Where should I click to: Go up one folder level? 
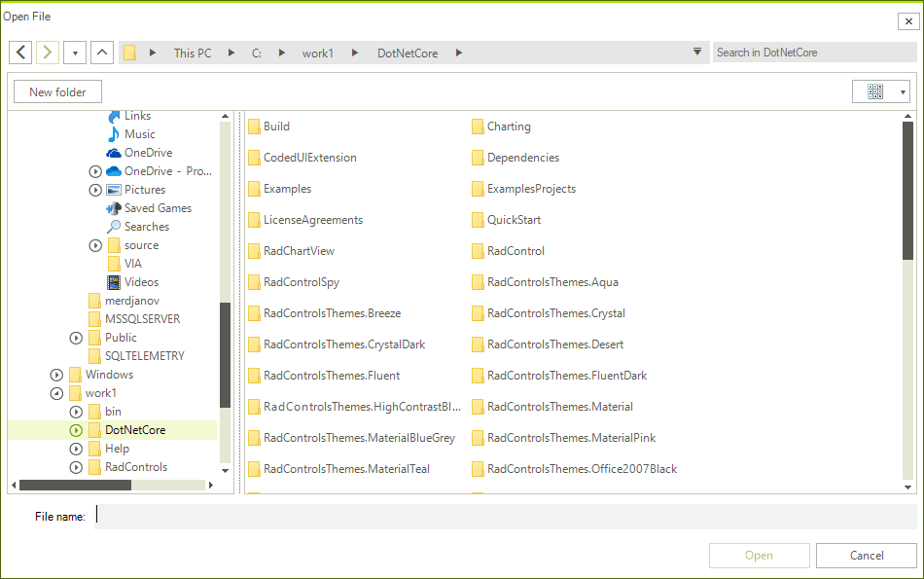tap(101, 52)
